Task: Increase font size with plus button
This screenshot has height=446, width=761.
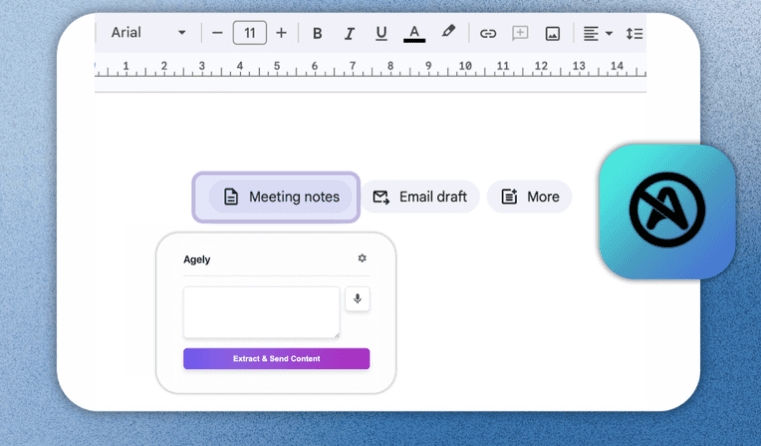Action: click(x=281, y=33)
